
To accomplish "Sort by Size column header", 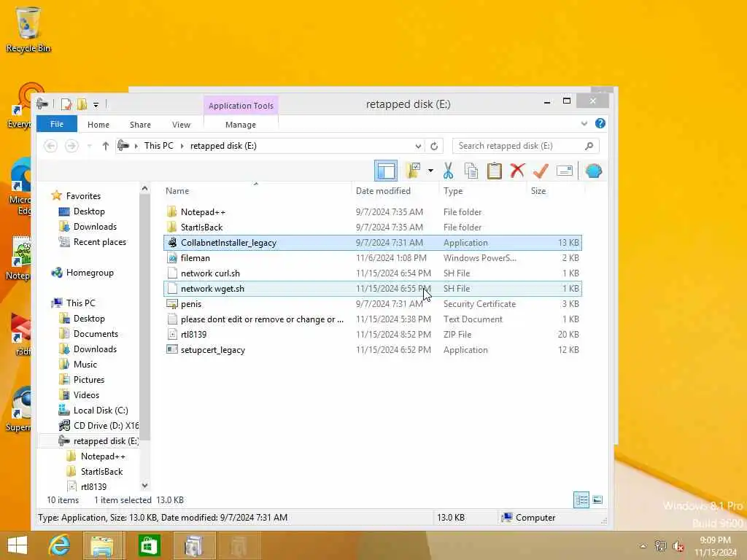I will coord(538,191).
